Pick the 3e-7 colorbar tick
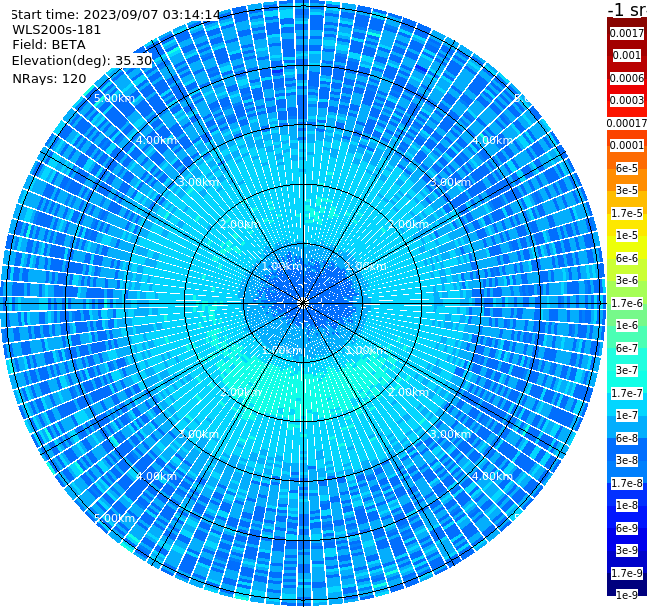Screen dimensions: 647x607 click(627, 370)
